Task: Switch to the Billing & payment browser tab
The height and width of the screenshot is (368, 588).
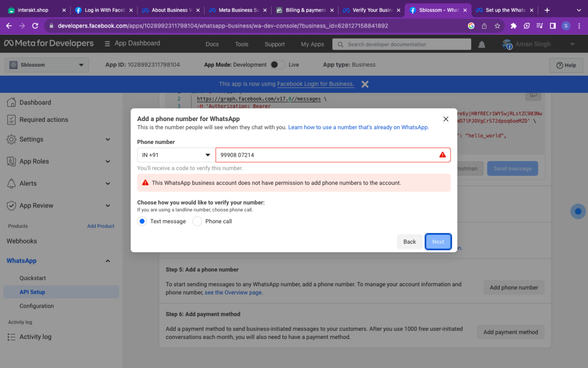Action: pyautogui.click(x=305, y=10)
